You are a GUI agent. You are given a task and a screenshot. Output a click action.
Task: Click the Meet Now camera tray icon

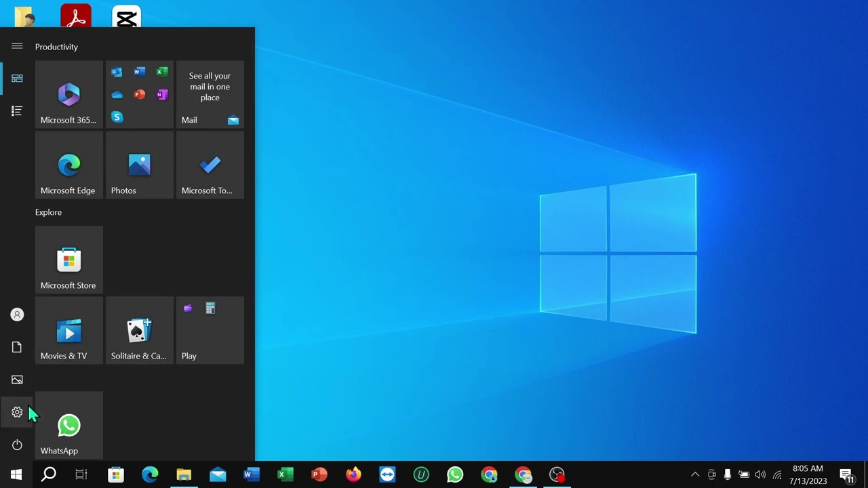pos(711,474)
